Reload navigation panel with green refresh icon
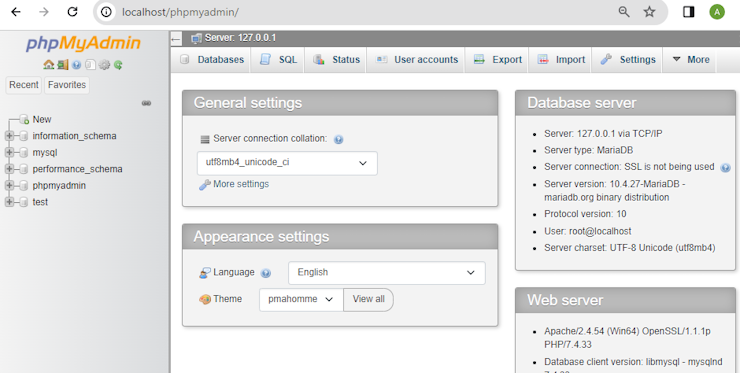 (118, 65)
